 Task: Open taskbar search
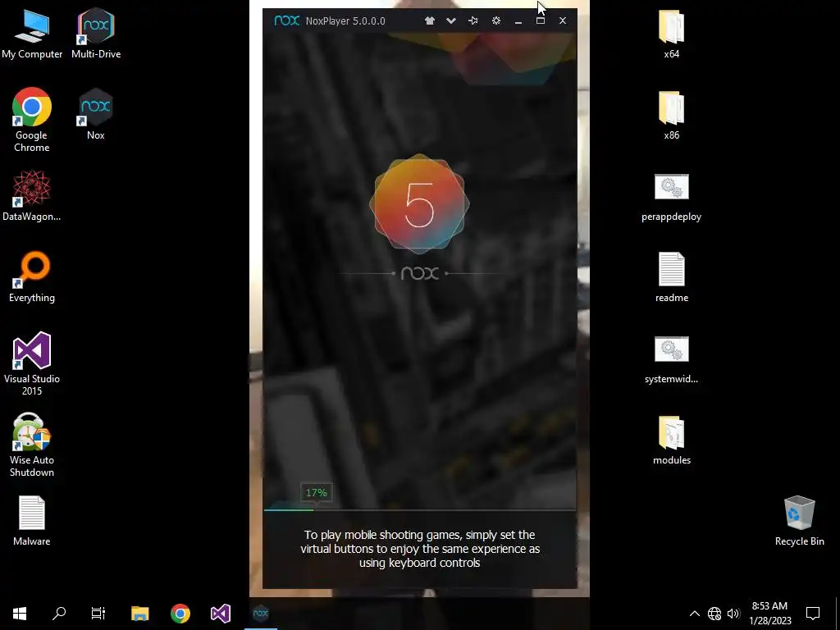(x=59, y=614)
